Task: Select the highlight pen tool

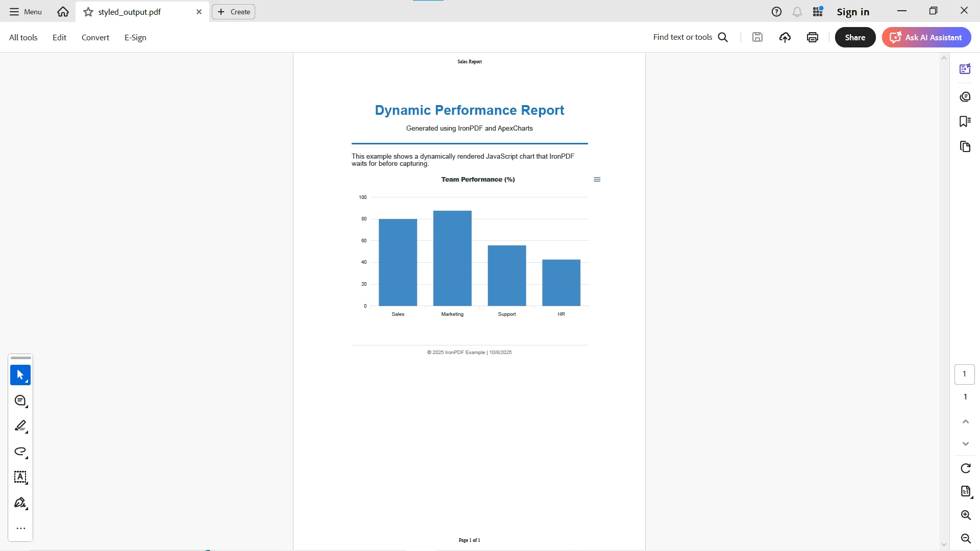Action: 20,426
